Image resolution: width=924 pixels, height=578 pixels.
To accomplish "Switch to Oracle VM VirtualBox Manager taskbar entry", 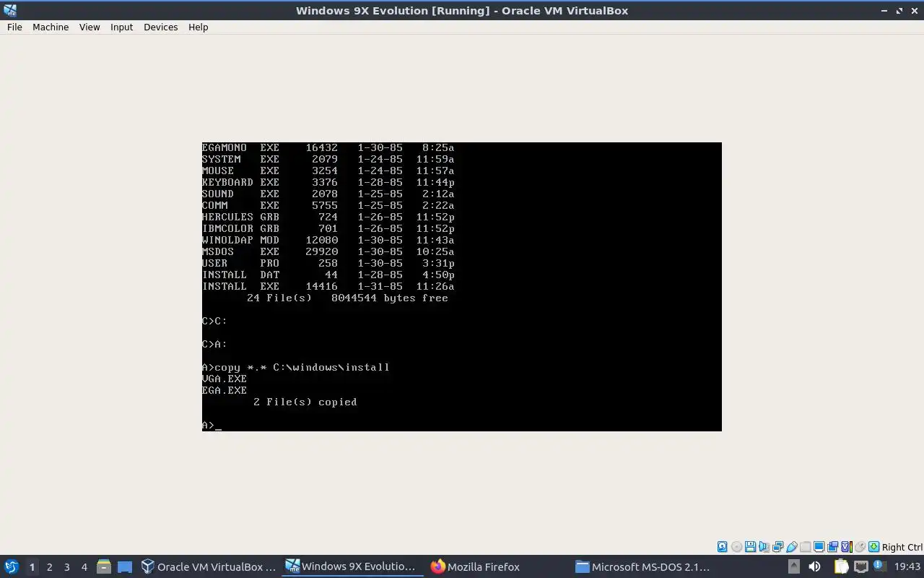I will point(209,566).
